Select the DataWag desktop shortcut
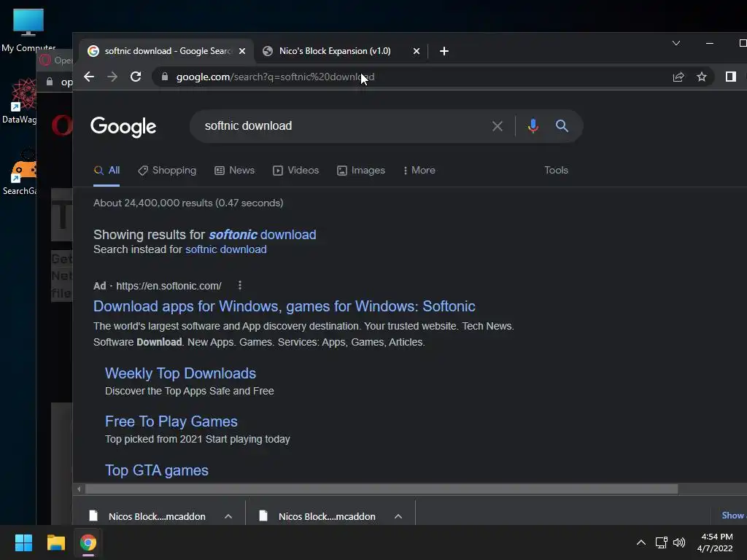 pyautogui.click(x=20, y=101)
